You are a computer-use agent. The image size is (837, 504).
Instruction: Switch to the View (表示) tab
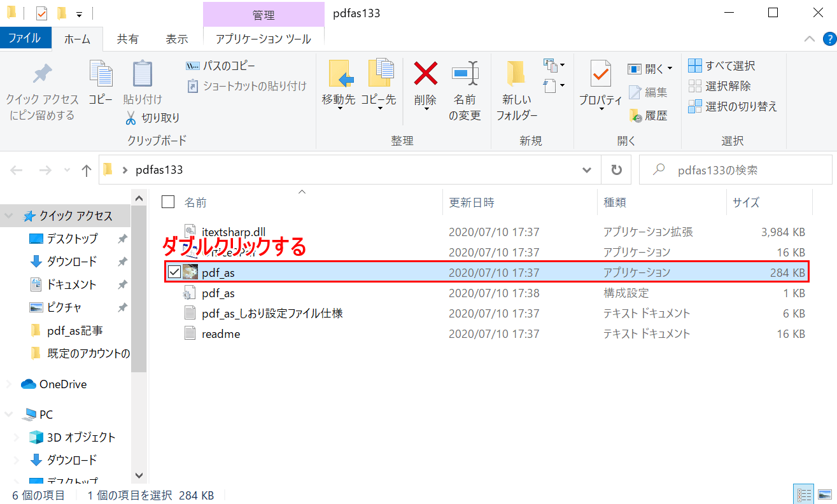click(176, 39)
